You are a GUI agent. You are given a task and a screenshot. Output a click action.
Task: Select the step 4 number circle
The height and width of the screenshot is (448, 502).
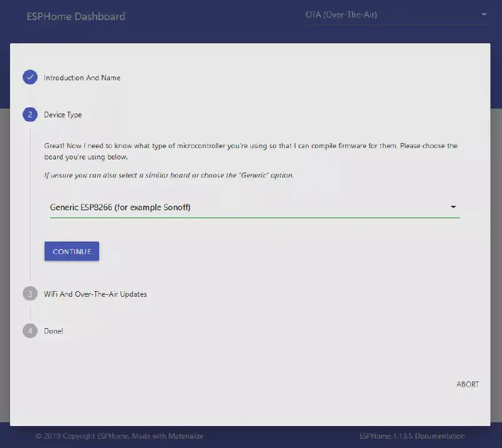click(30, 331)
